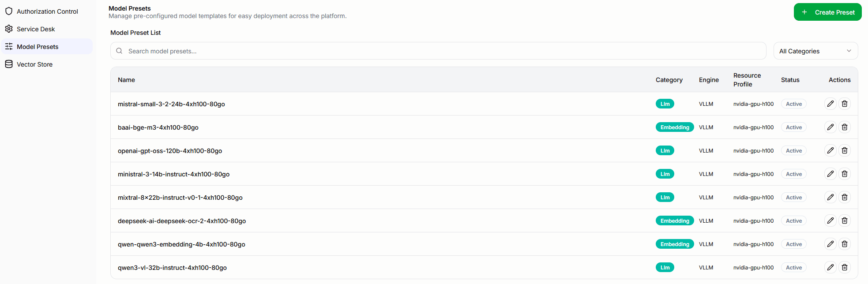Screen dimensions: 868x284
Task: Click the Authorization Control shield icon
Action: (x=9, y=11)
